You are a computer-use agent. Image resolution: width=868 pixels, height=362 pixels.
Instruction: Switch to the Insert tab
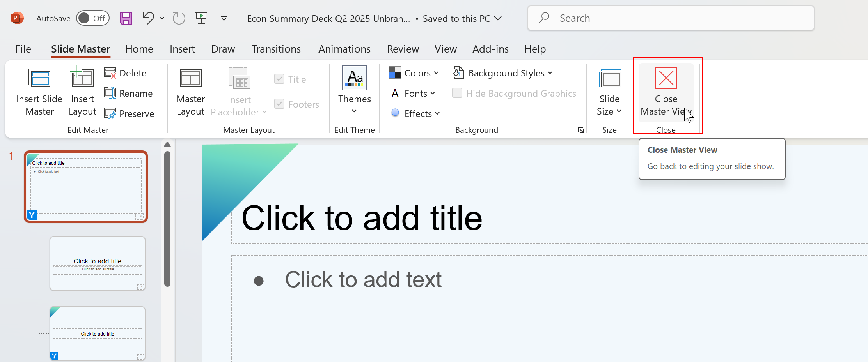click(x=182, y=49)
